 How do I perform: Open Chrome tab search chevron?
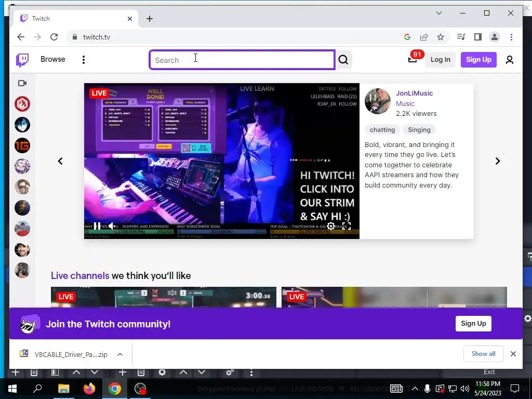pyautogui.click(x=438, y=13)
